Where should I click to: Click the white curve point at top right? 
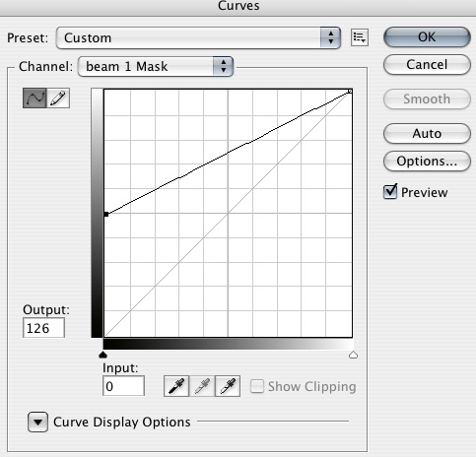pyautogui.click(x=350, y=91)
